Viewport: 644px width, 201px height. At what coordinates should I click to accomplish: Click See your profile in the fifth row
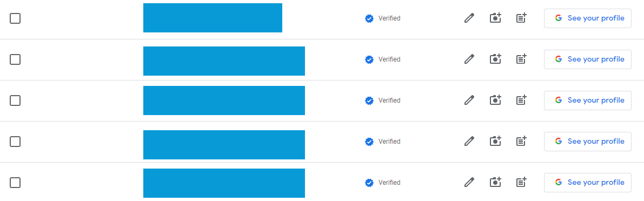[587, 182]
